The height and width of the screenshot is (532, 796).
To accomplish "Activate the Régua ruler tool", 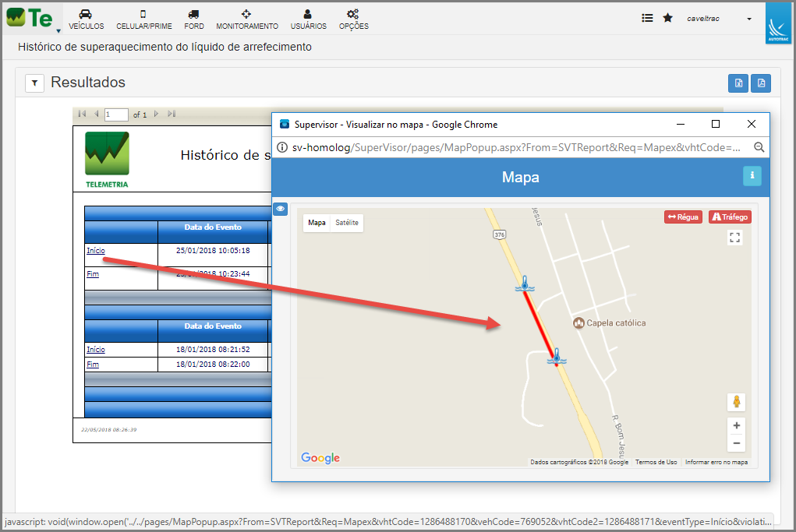I will click(x=683, y=217).
